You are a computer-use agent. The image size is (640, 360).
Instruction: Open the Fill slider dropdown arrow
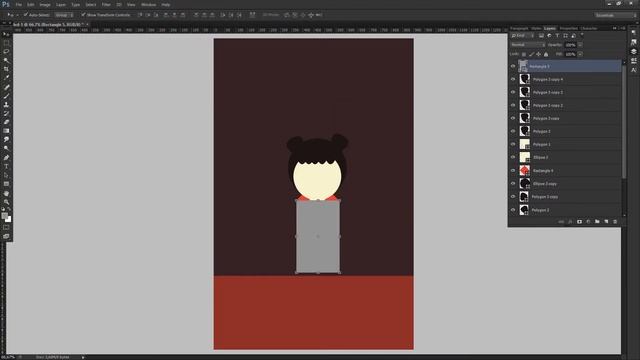click(580, 54)
